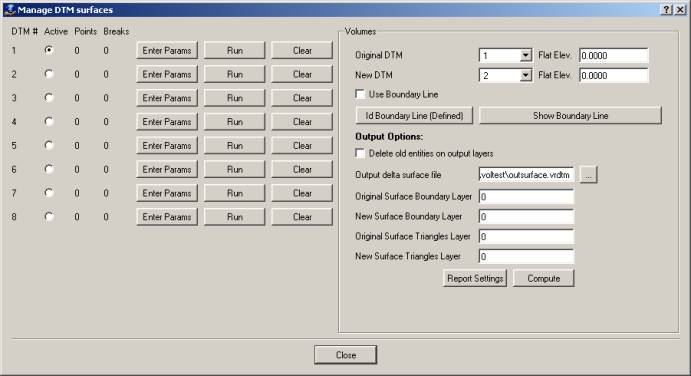Open the New DTM dropdown
The image size is (691, 376).
pyautogui.click(x=525, y=75)
